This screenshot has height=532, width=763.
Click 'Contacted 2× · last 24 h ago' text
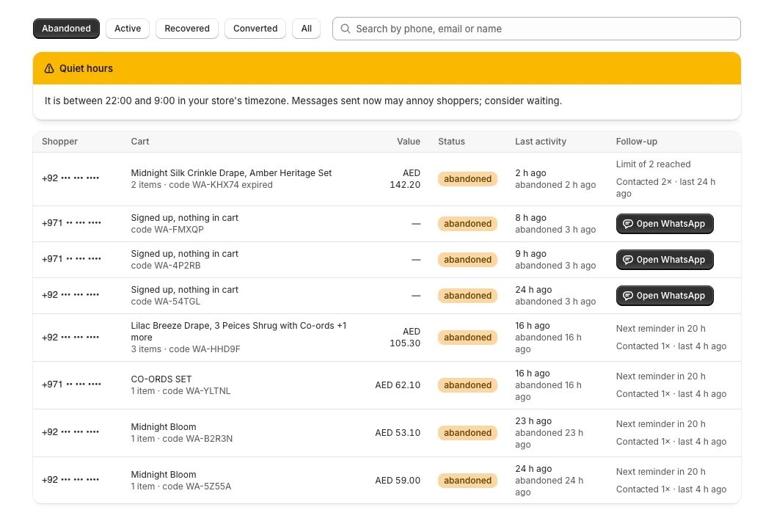(665, 188)
